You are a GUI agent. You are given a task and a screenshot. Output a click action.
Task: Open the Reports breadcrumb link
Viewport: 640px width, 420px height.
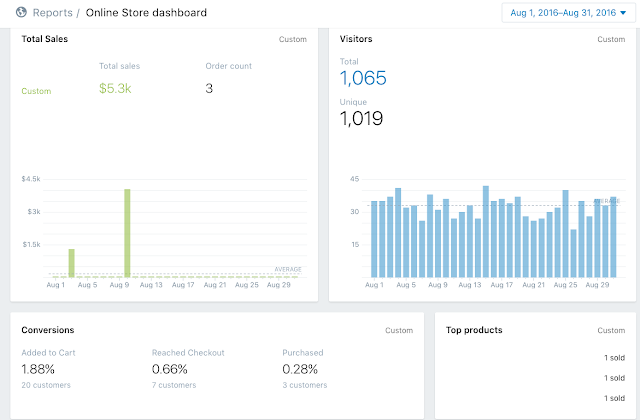click(52, 13)
